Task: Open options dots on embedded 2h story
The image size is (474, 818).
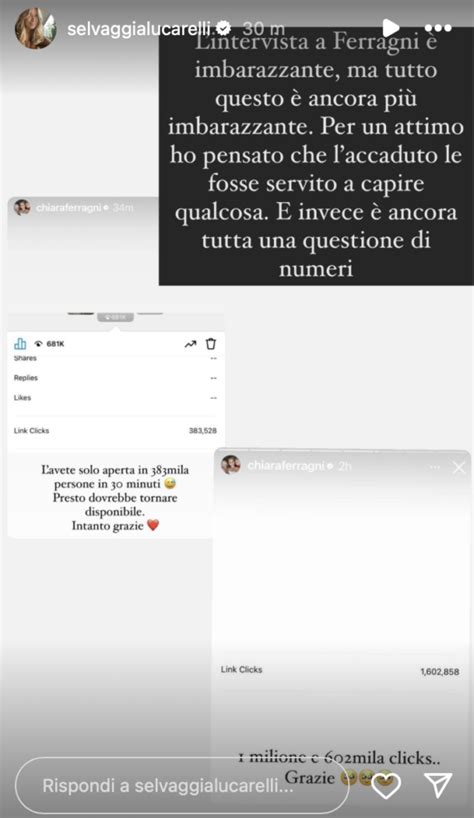Action: click(x=435, y=467)
